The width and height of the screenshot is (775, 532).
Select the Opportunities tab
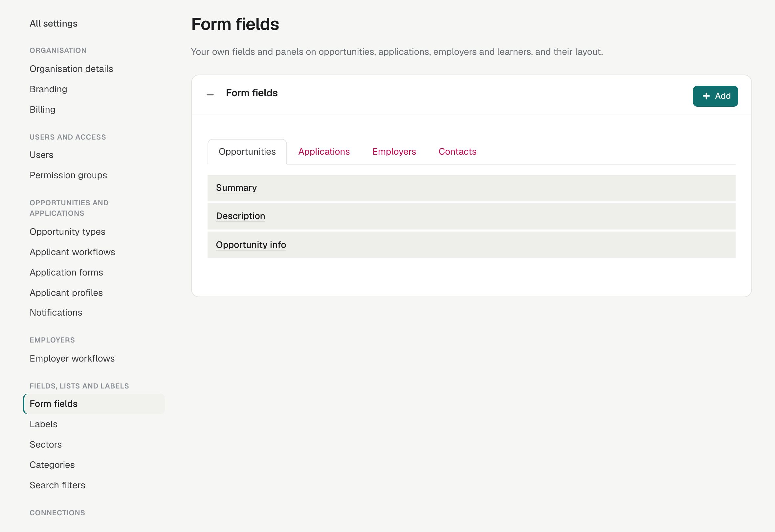247,152
